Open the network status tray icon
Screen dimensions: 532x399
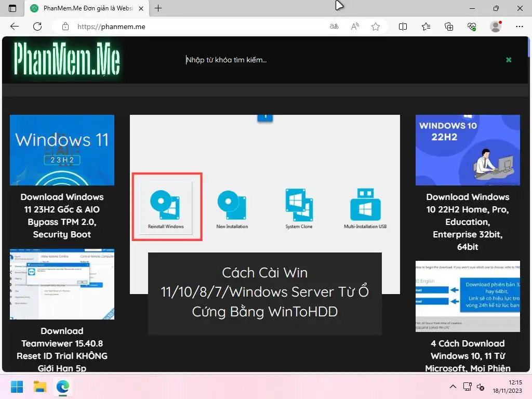467,387
